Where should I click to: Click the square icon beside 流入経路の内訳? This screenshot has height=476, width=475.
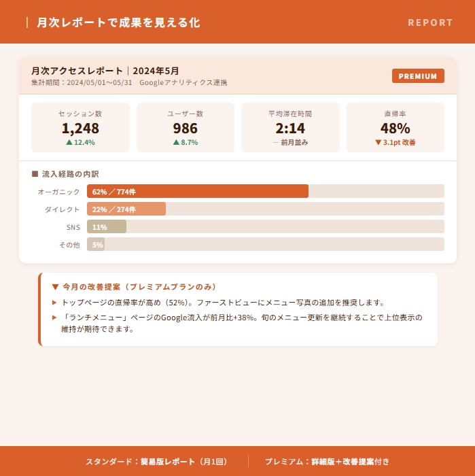35,173
